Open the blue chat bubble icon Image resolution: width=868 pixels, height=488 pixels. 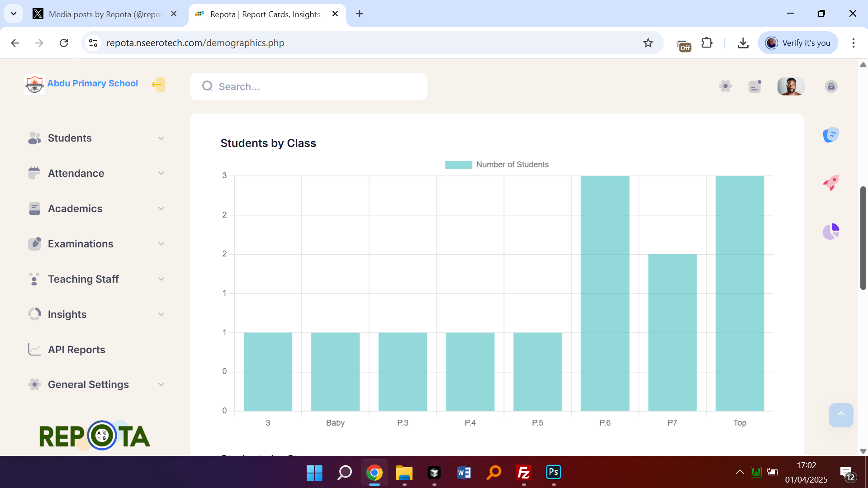point(830,135)
